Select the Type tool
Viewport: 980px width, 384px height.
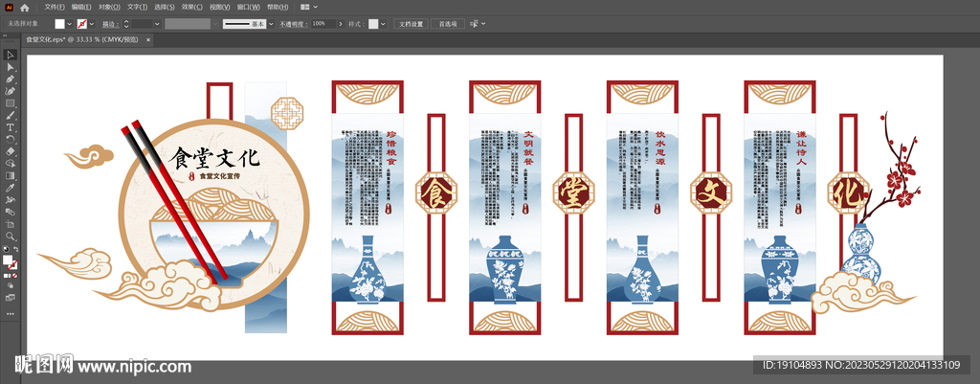click(x=10, y=127)
